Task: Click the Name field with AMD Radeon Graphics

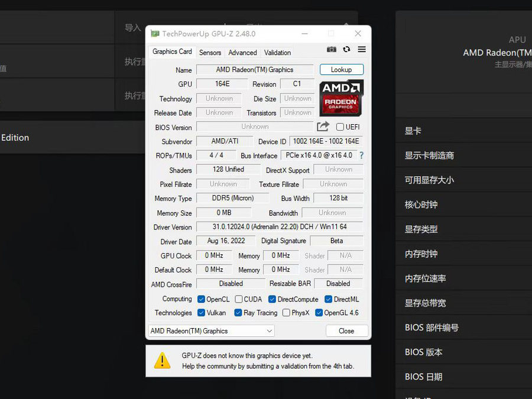Action: tap(255, 70)
